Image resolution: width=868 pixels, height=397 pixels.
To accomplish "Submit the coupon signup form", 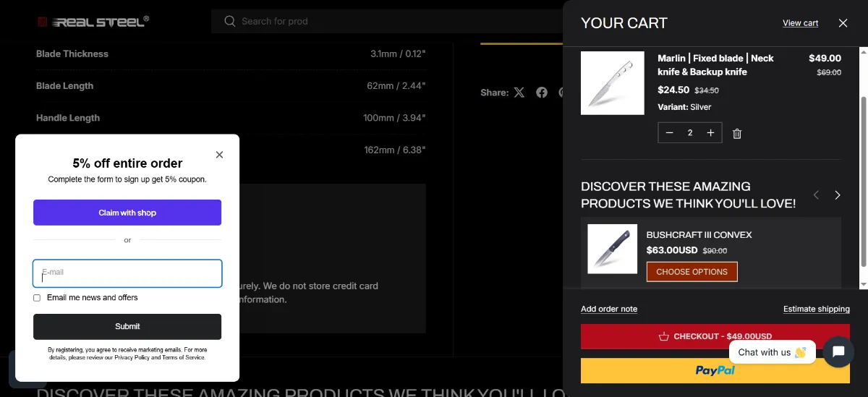I will point(127,326).
